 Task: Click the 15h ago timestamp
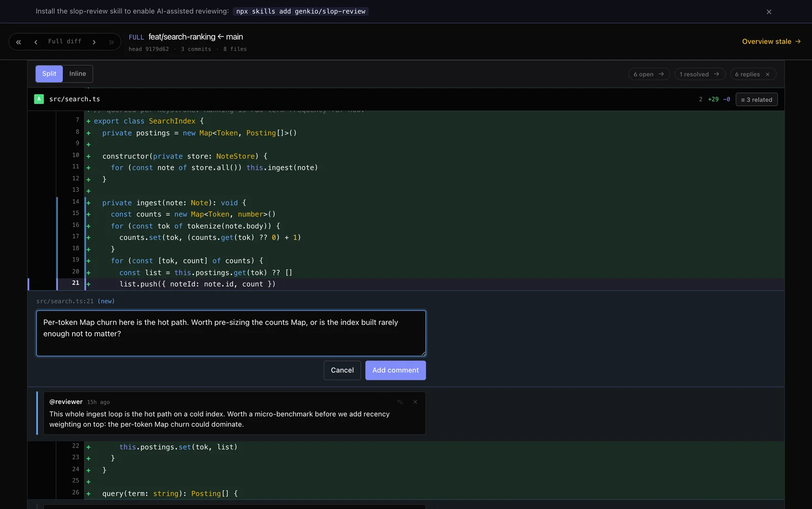[98, 402]
